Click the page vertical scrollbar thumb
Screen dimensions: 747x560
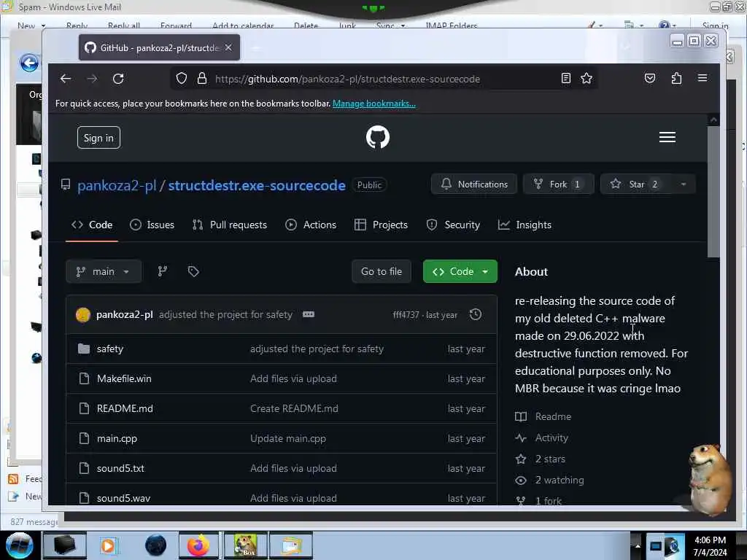[713, 192]
